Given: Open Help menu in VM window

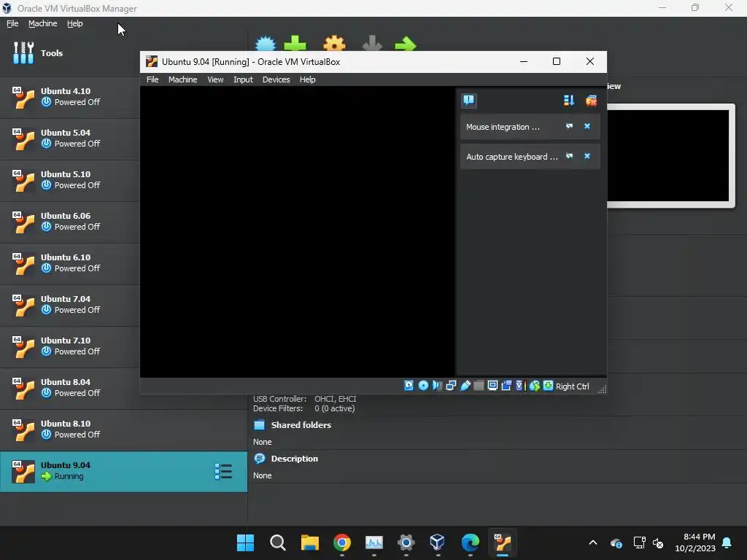Looking at the screenshot, I should (307, 79).
